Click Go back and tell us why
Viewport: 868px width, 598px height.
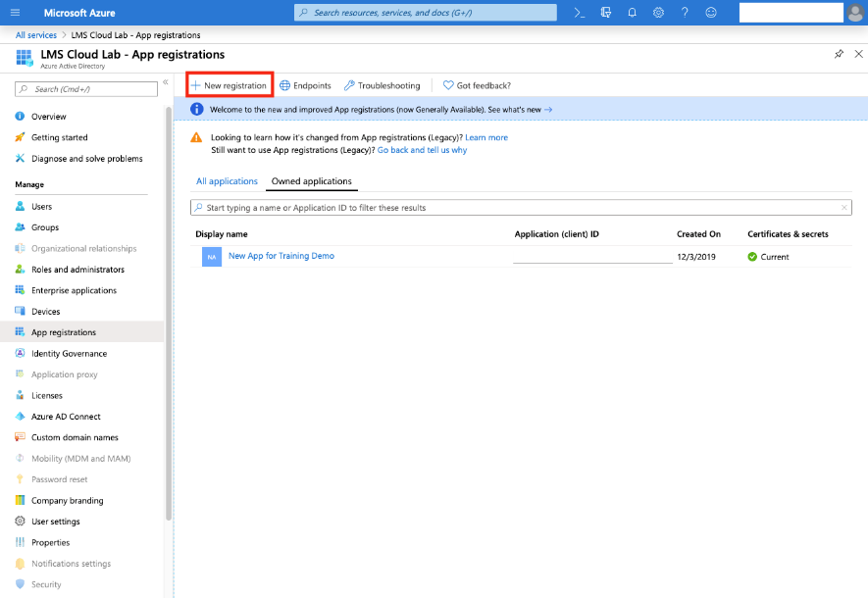[x=422, y=150]
